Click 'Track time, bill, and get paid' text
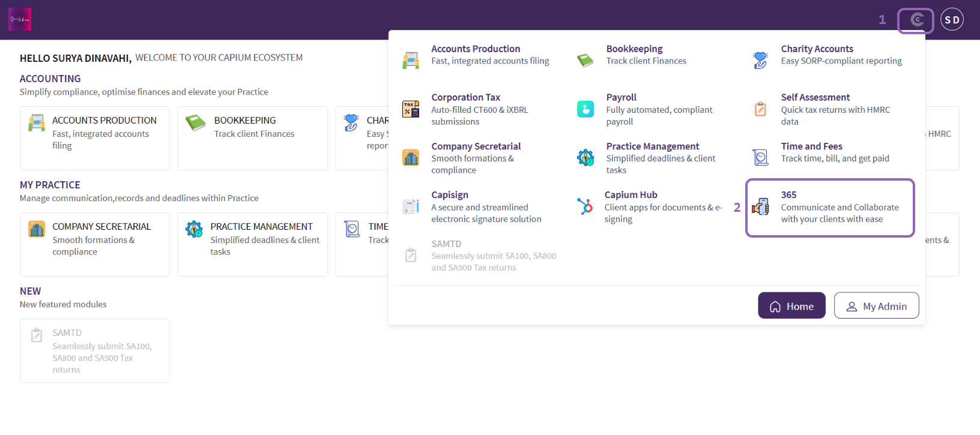980x435 pixels. click(x=835, y=158)
